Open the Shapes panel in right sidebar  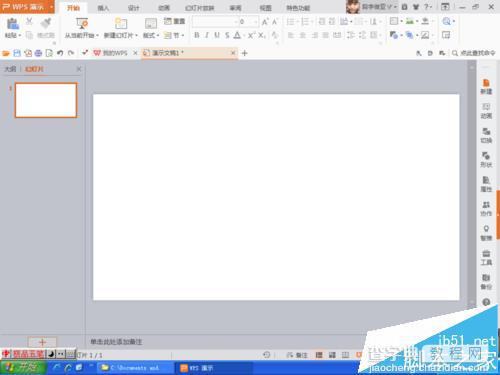[x=486, y=160]
